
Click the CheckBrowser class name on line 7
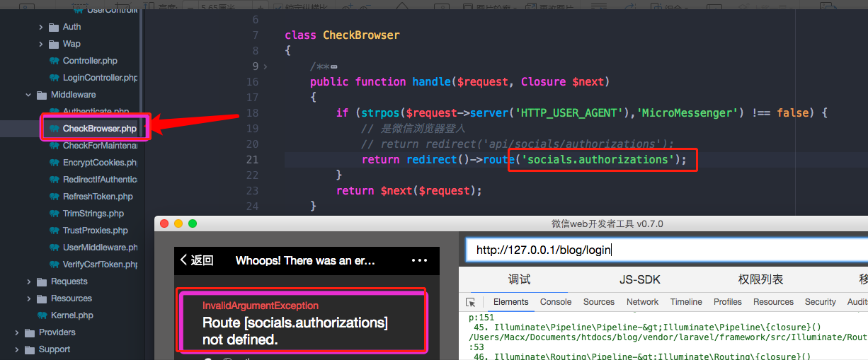[361, 35]
